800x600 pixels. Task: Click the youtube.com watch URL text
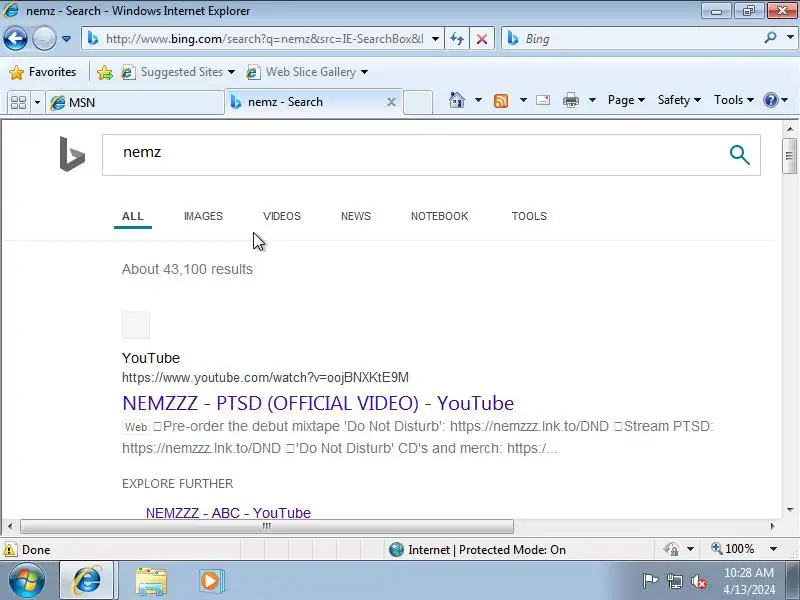[265, 378]
